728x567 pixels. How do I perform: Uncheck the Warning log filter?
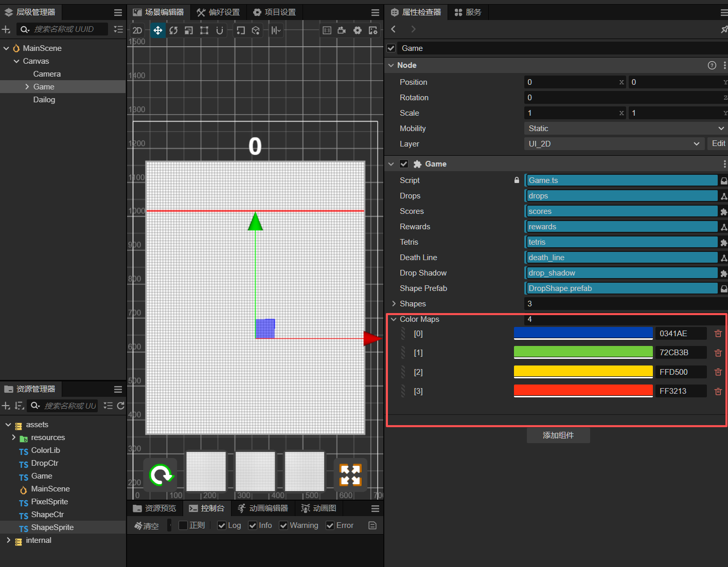pos(283,525)
